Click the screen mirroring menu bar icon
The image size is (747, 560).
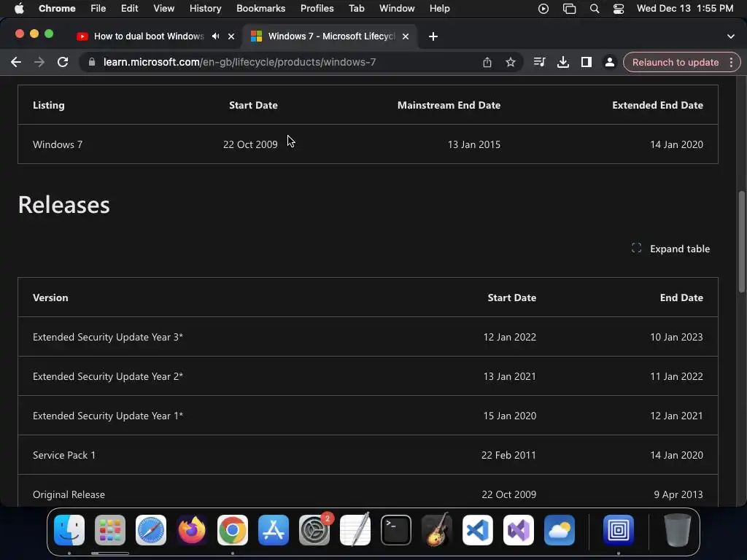[569, 9]
